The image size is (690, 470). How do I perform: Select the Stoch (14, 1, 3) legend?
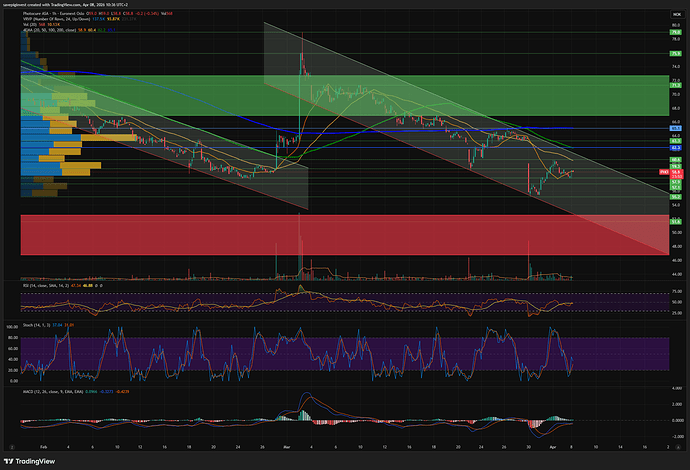(x=37, y=325)
